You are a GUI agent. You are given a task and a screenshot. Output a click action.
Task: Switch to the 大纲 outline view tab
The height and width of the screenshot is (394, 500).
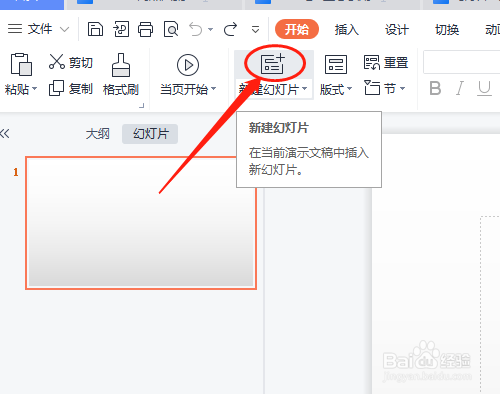coord(98,134)
